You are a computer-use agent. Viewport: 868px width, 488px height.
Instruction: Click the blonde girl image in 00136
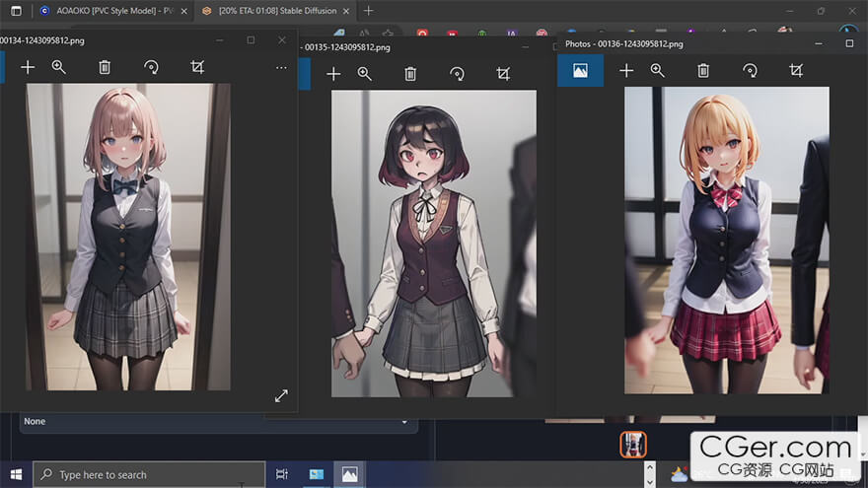point(727,241)
